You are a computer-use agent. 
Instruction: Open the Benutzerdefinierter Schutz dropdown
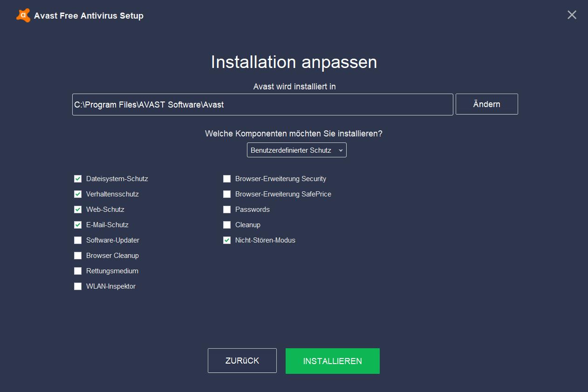(297, 150)
